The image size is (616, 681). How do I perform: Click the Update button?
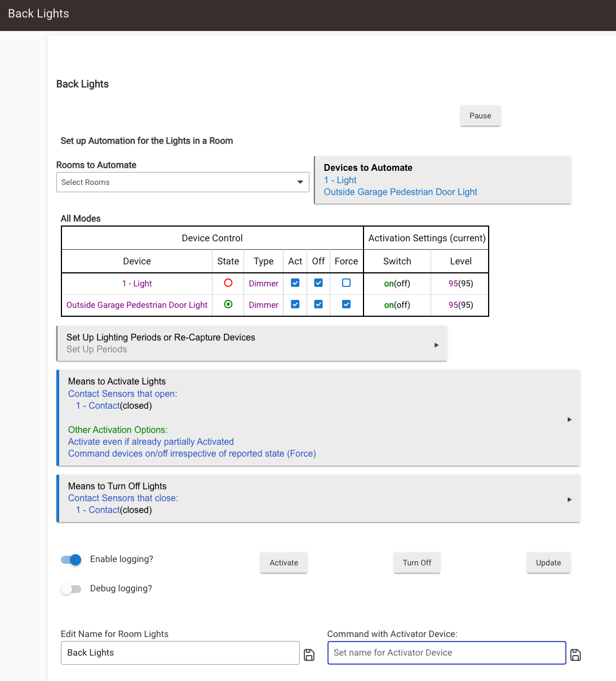point(548,563)
